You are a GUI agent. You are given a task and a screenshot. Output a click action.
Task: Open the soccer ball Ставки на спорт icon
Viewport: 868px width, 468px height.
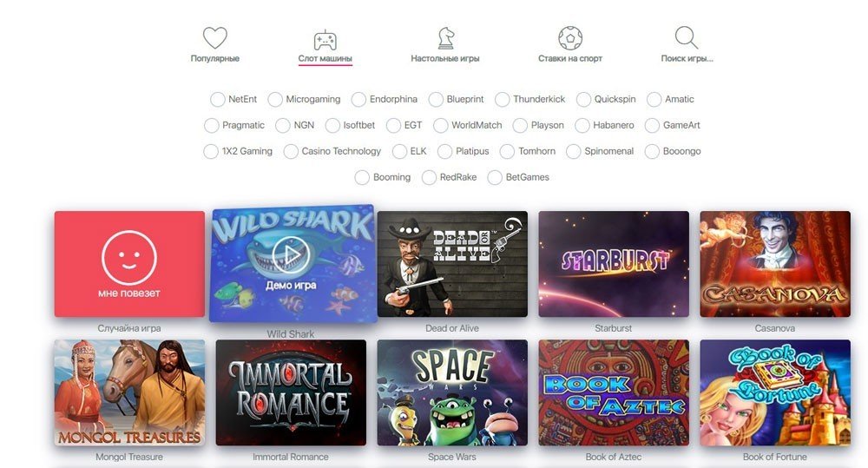(x=569, y=38)
